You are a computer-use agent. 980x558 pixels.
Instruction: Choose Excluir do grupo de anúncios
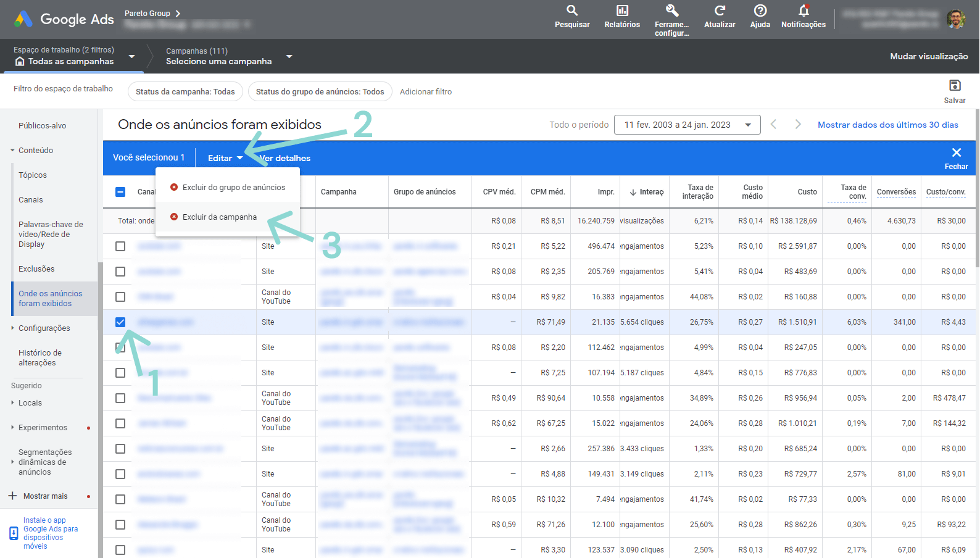tap(233, 188)
